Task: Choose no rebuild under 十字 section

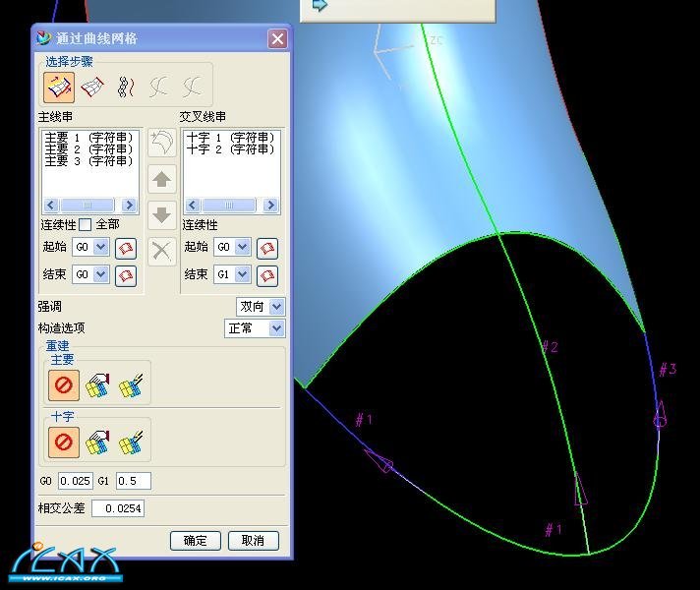Action: [63, 442]
